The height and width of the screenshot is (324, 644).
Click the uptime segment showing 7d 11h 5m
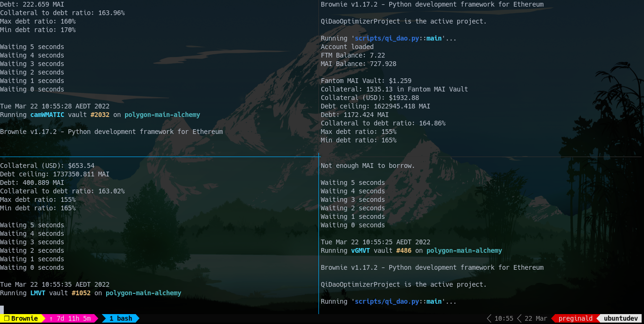click(x=70, y=318)
